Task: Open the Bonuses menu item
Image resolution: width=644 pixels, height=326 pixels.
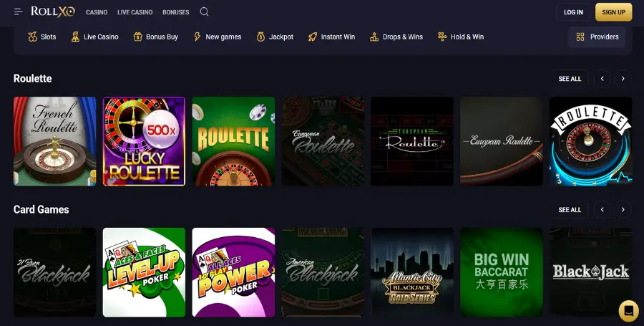Action: (x=176, y=12)
